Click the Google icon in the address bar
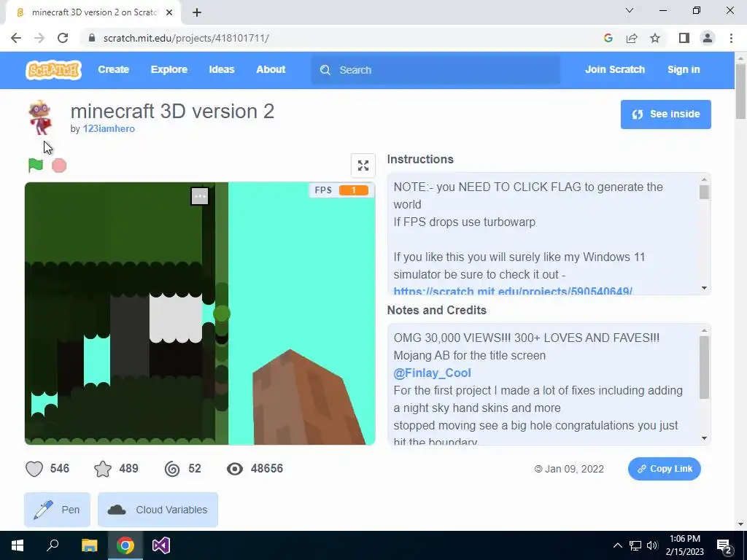 [x=608, y=38]
